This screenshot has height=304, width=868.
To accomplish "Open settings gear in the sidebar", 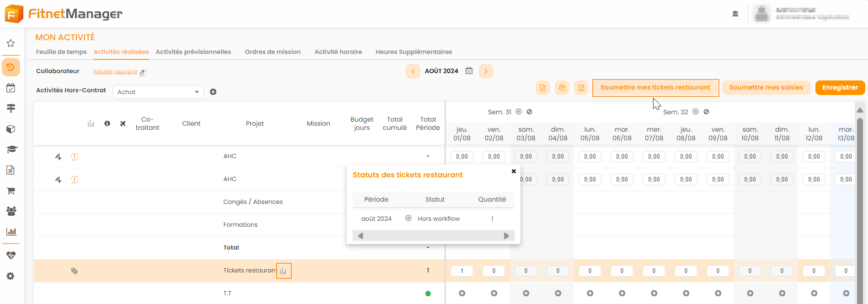I will [x=11, y=276].
